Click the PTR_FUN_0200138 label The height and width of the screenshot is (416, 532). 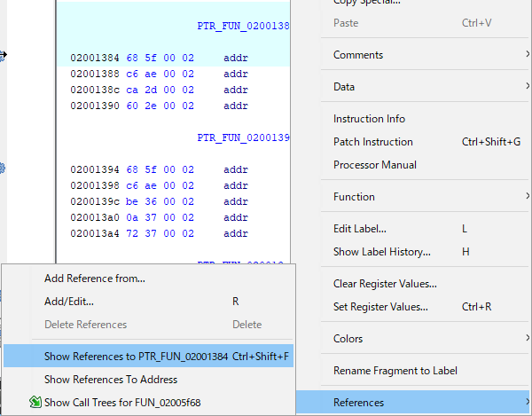point(243,26)
